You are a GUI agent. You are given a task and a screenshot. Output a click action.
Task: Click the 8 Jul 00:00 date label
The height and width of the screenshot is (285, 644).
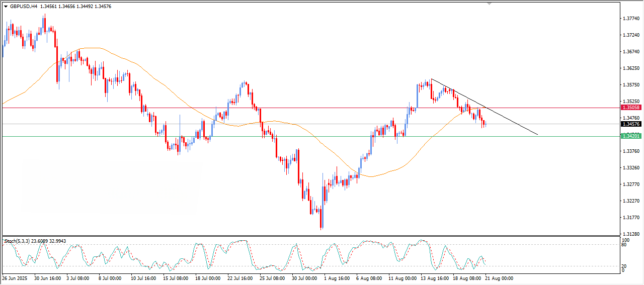click(x=111, y=278)
